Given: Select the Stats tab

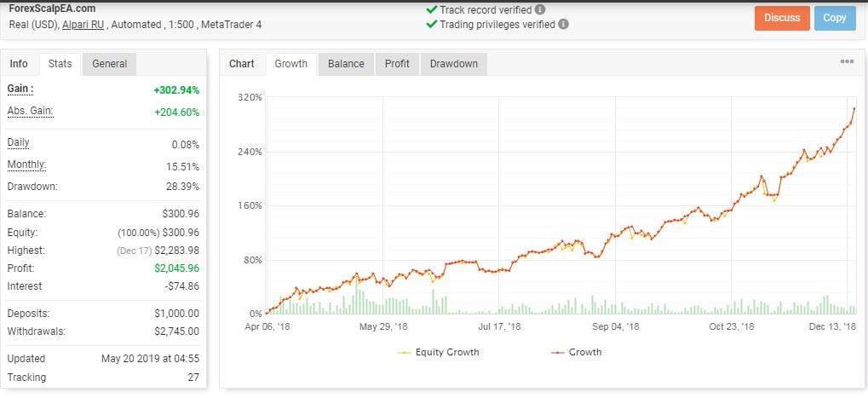Looking at the screenshot, I should [60, 64].
